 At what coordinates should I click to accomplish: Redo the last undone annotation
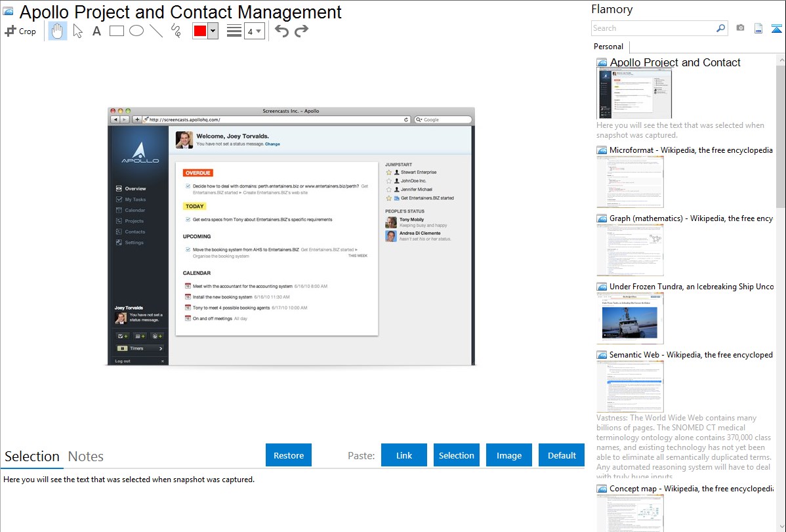coord(301,31)
